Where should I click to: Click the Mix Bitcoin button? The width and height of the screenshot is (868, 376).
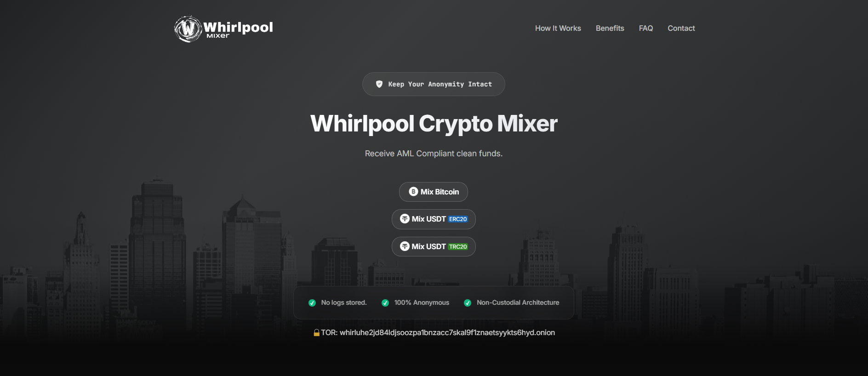(434, 192)
